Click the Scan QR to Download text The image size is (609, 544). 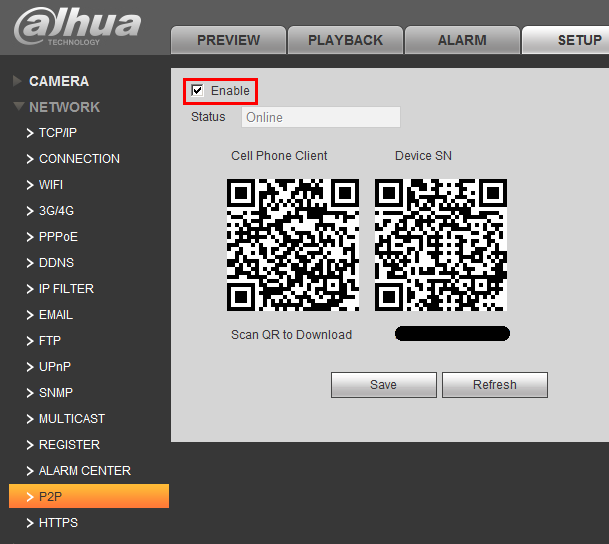coord(291,335)
